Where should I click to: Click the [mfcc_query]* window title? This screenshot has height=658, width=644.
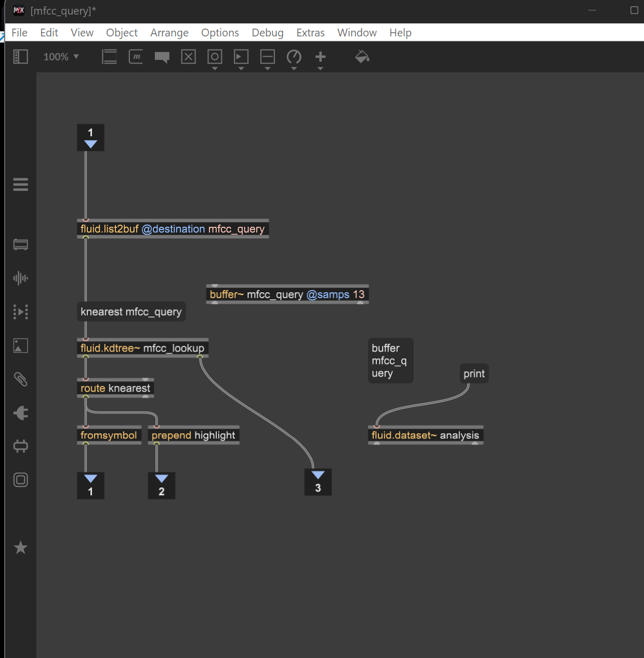pyautogui.click(x=63, y=11)
